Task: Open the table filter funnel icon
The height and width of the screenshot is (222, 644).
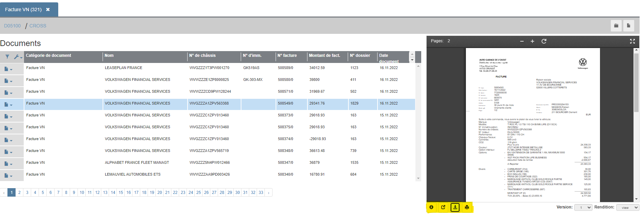Action: pos(7,57)
